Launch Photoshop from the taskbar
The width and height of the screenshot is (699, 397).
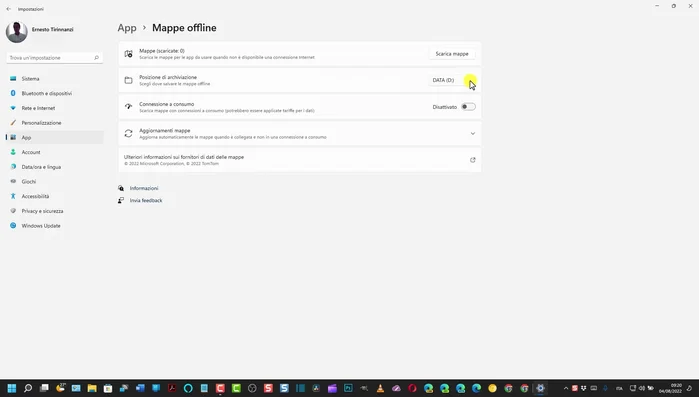click(x=348, y=388)
